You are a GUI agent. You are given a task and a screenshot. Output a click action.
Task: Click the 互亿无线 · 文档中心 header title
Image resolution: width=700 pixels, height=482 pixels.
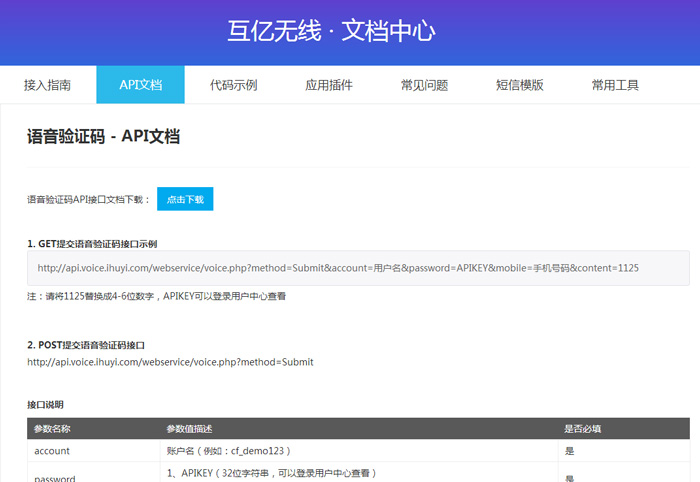[x=331, y=31]
